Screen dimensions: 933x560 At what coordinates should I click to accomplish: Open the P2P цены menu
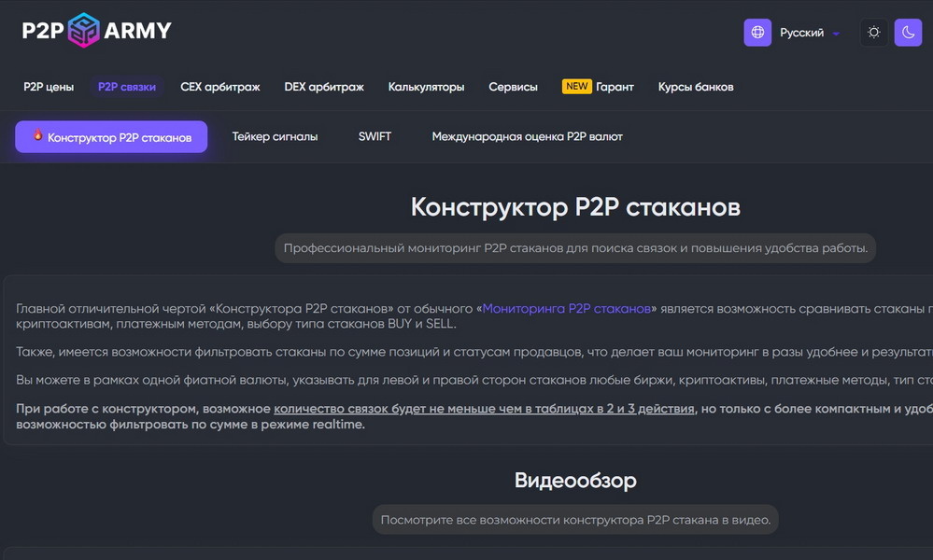[x=49, y=87]
